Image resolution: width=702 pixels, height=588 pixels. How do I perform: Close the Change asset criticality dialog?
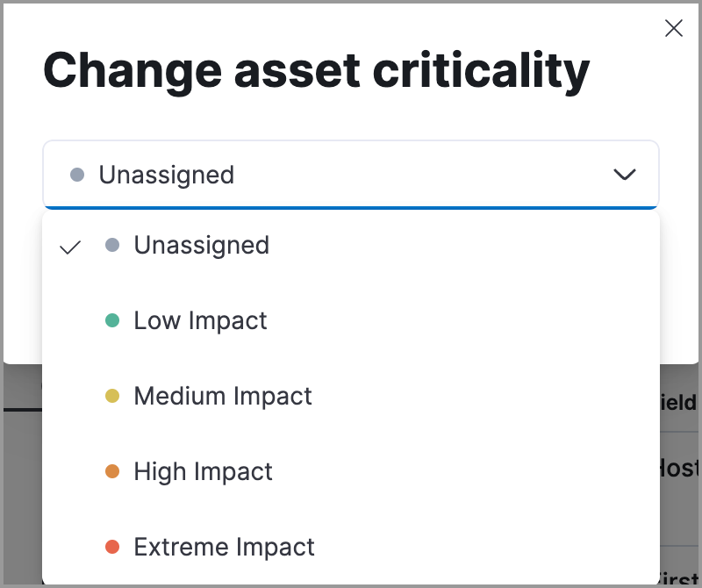tap(674, 28)
